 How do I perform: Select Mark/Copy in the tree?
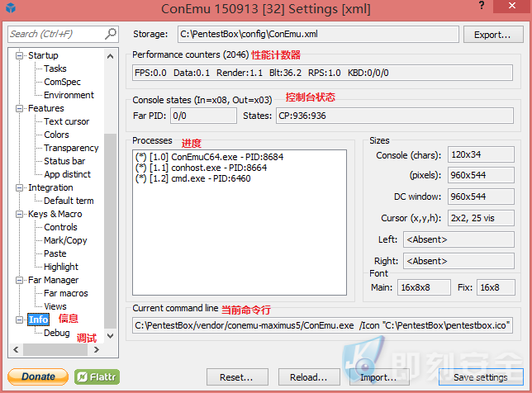(x=65, y=240)
